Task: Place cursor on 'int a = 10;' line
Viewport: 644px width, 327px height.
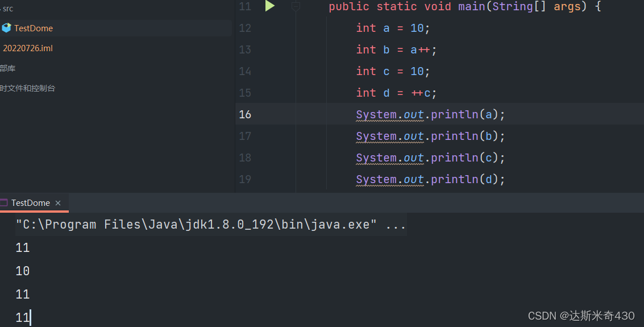Action: [x=393, y=28]
